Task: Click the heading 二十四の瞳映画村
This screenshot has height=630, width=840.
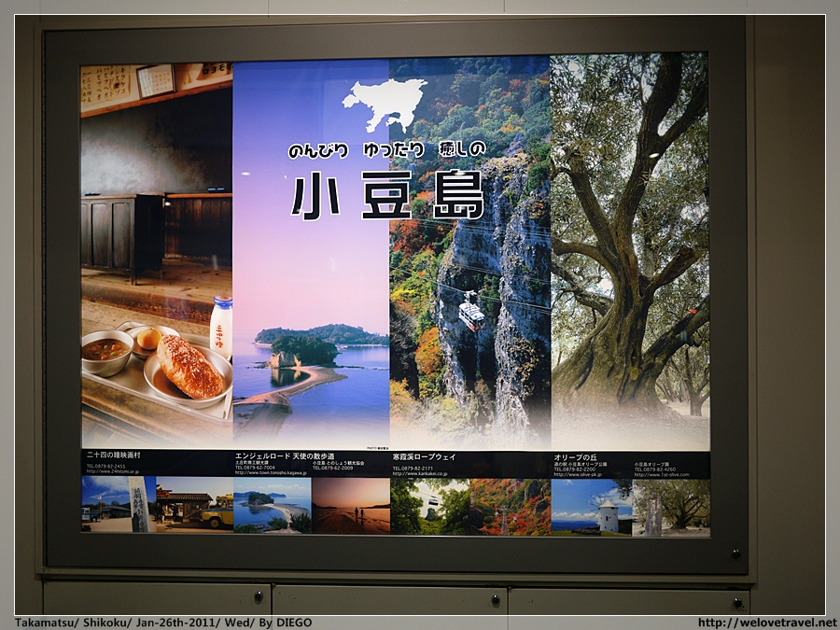Action: pyautogui.click(x=114, y=455)
